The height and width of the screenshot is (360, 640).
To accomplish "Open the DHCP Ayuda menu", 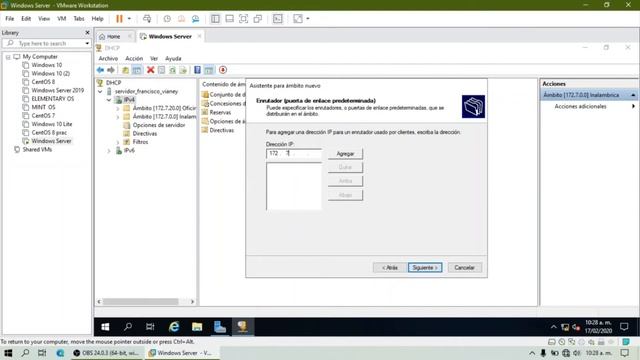I will pos(173,58).
